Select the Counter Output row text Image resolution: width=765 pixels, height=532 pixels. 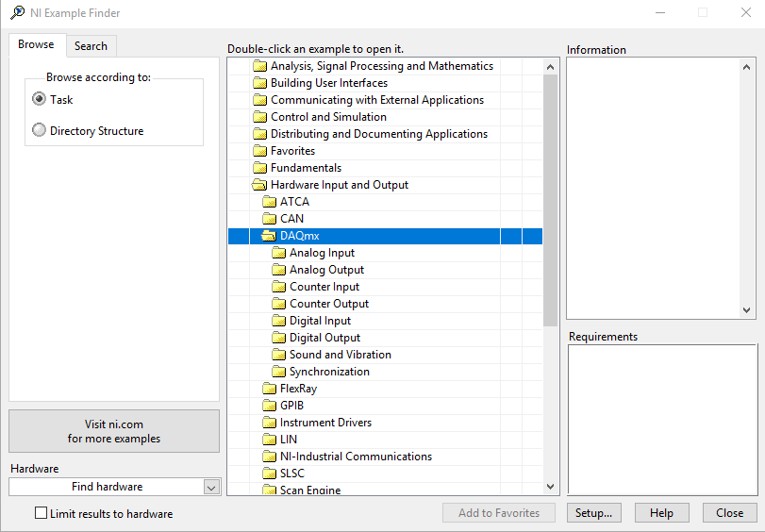pyautogui.click(x=329, y=304)
